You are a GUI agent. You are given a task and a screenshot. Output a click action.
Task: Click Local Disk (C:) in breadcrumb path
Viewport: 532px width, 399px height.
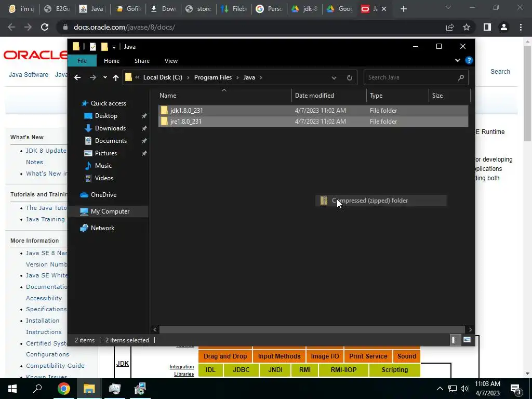tap(163, 77)
